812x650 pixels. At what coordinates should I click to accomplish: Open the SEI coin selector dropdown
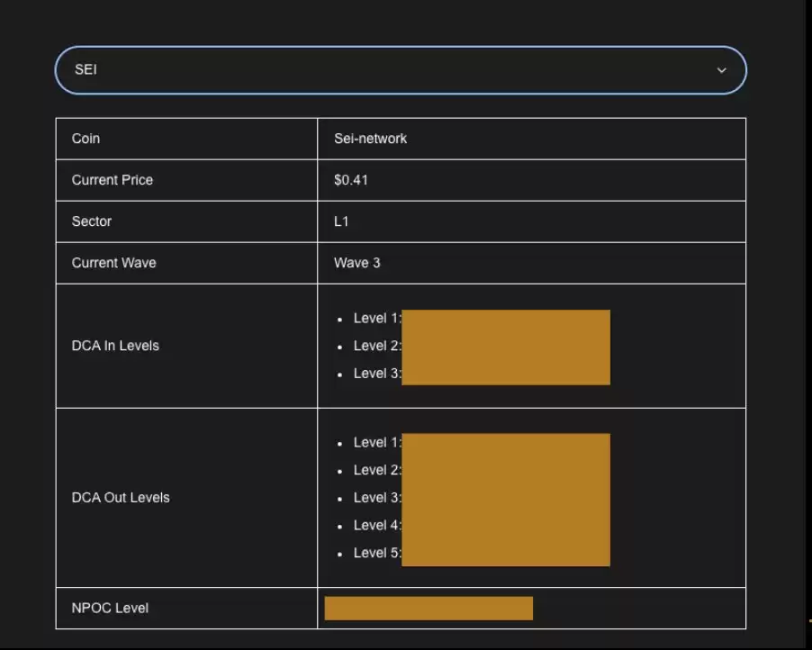[401, 70]
